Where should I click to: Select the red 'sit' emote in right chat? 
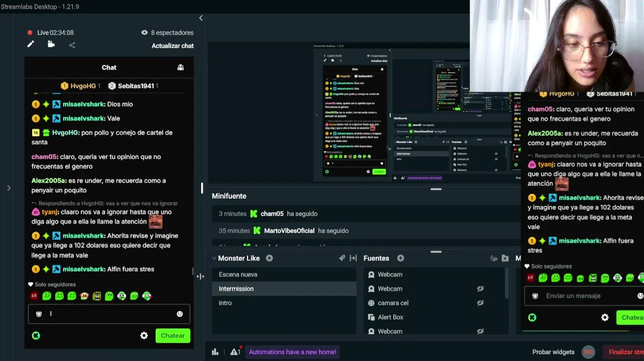[x=531, y=278]
